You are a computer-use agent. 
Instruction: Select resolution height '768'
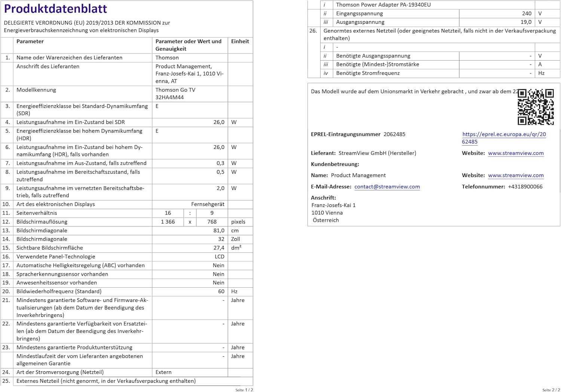(212, 222)
